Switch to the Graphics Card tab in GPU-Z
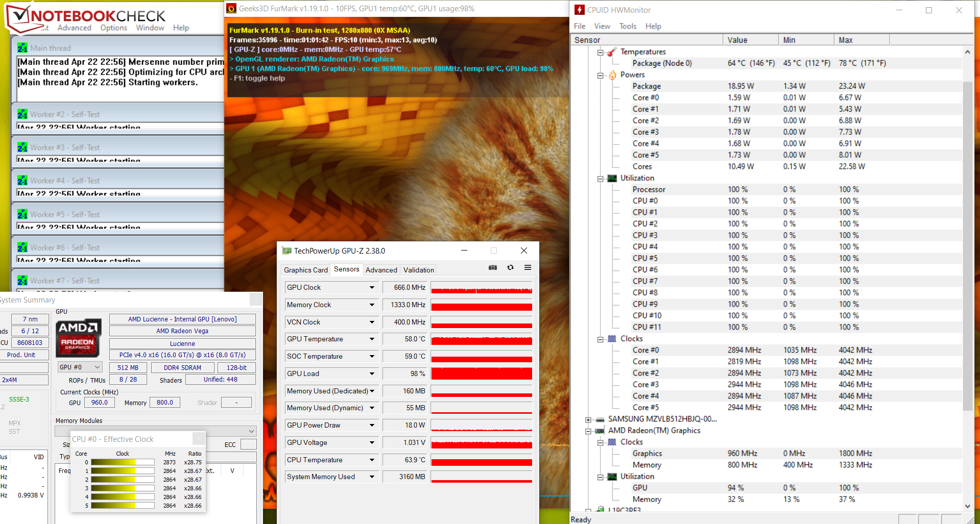This screenshot has width=980, height=524. (306, 270)
